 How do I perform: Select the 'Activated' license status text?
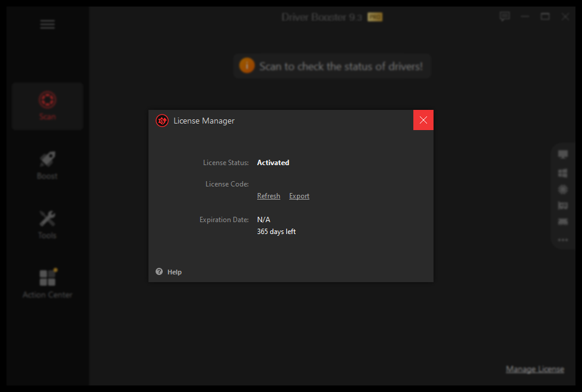tap(273, 163)
